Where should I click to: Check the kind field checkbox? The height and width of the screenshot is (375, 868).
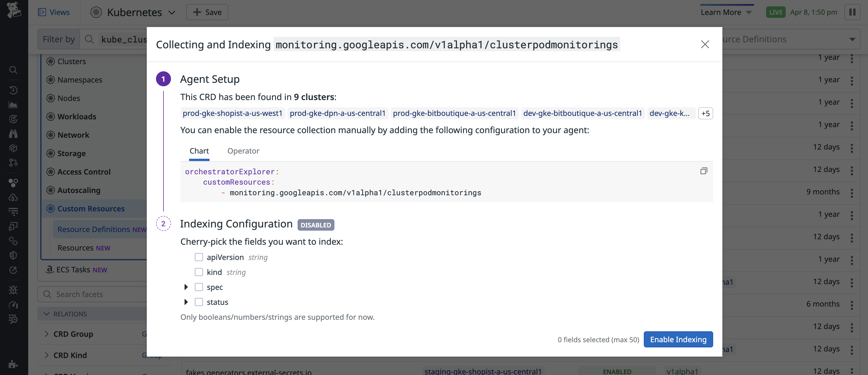coord(199,272)
